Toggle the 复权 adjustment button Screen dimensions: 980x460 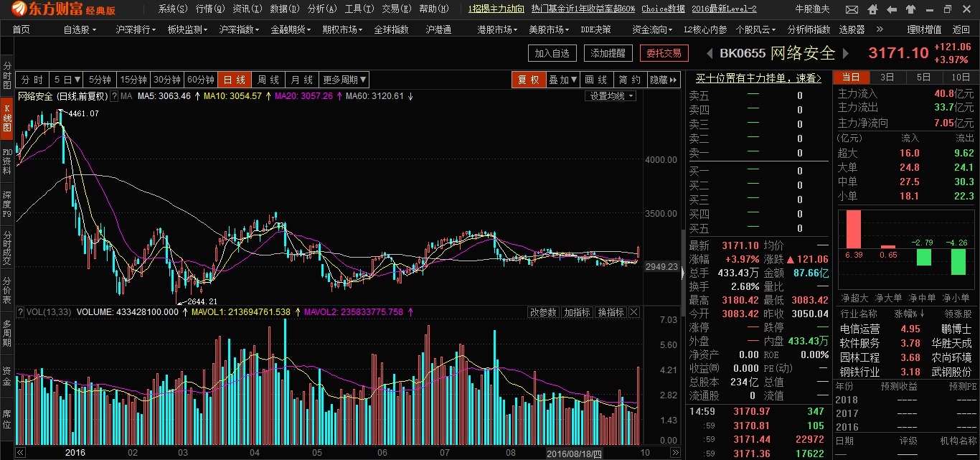(x=529, y=80)
